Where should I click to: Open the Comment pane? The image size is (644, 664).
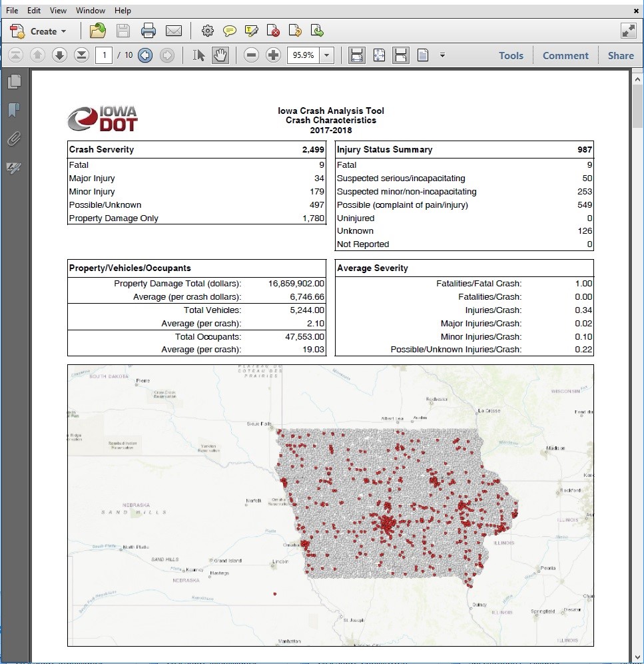[565, 56]
